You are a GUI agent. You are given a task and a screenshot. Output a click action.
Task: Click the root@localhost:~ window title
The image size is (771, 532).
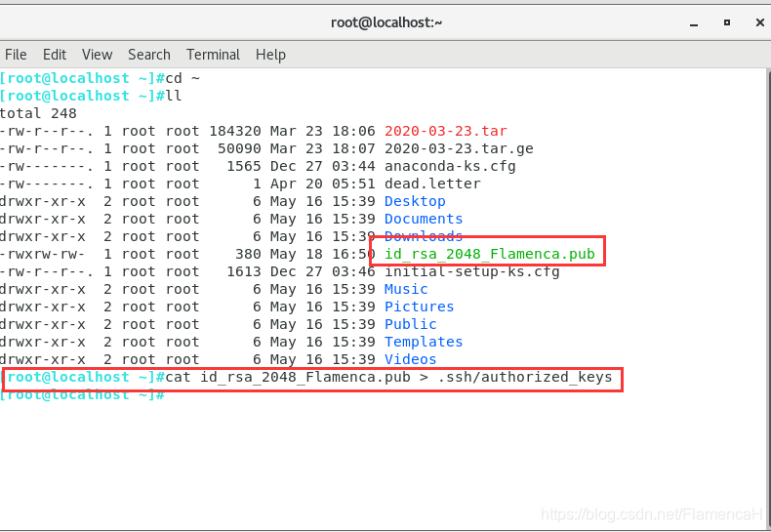tap(386, 22)
